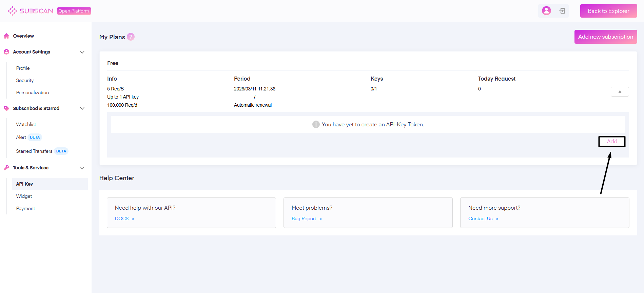Image resolution: width=644 pixels, height=293 pixels.
Task: Open the user account avatar icon
Action: [x=546, y=11]
